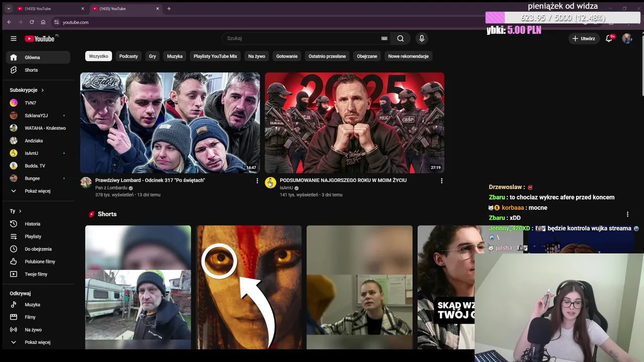The height and width of the screenshot is (362, 644).
Task: Open Muzyka under Odkrywaj
Action: 38,305
